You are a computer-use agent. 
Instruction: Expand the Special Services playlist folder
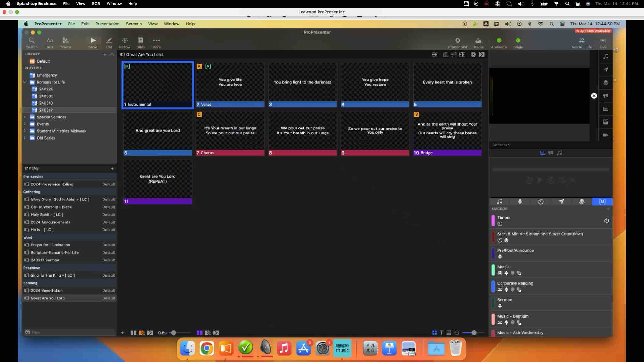click(x=25, y=117)
